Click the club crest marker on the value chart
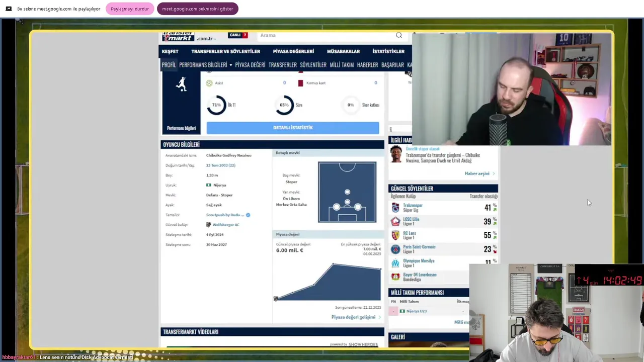 pyautogui.click(x=276, y=299)
